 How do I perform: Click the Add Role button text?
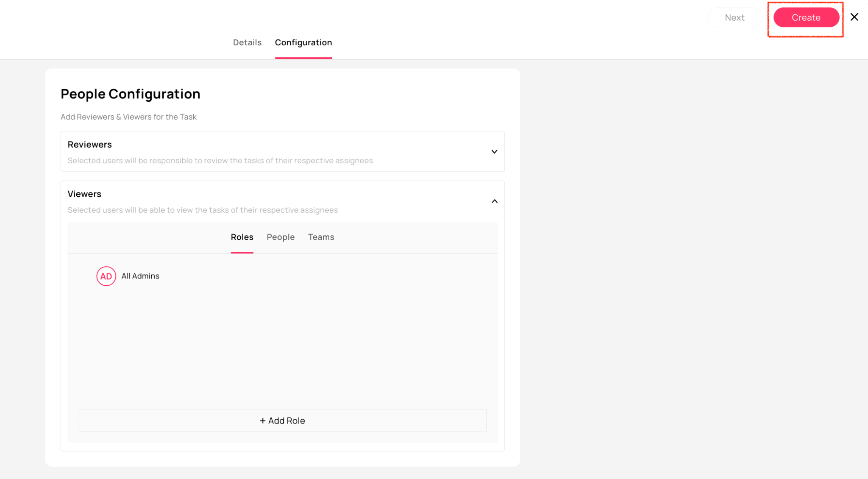[287, 421]
